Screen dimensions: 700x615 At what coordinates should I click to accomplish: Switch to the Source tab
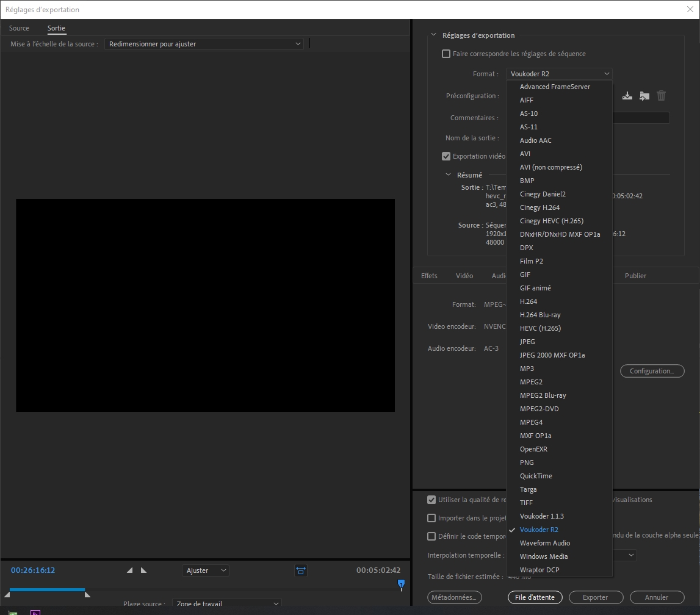[19, 28]
